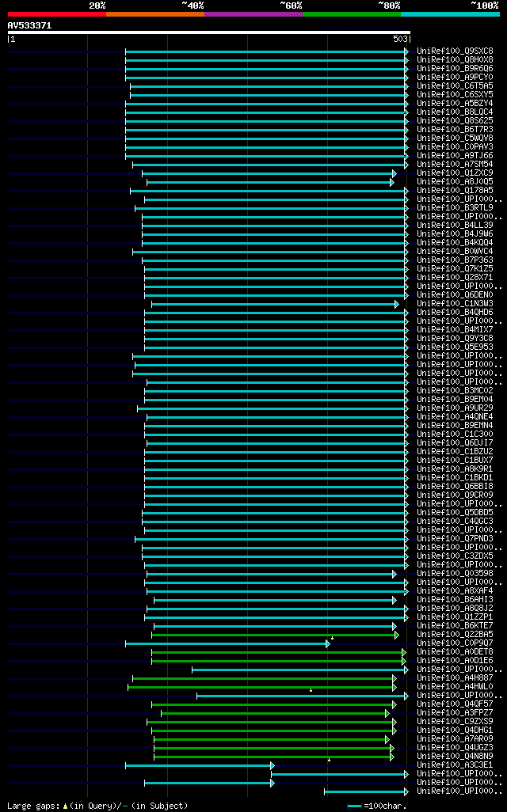Viewport: 507px width, 812px height.
Task: Select the UniRef100_Q9CR09 entry
Action: coord(456,495)
